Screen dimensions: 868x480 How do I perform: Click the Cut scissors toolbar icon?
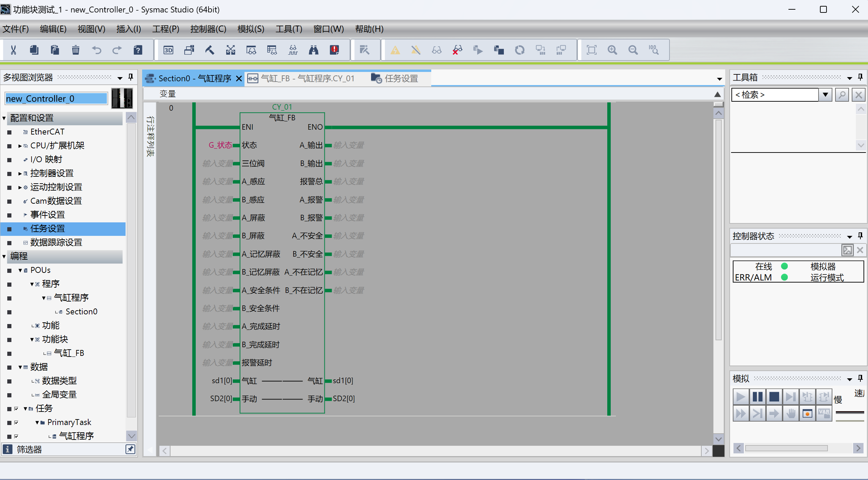(x=13, y=50)
